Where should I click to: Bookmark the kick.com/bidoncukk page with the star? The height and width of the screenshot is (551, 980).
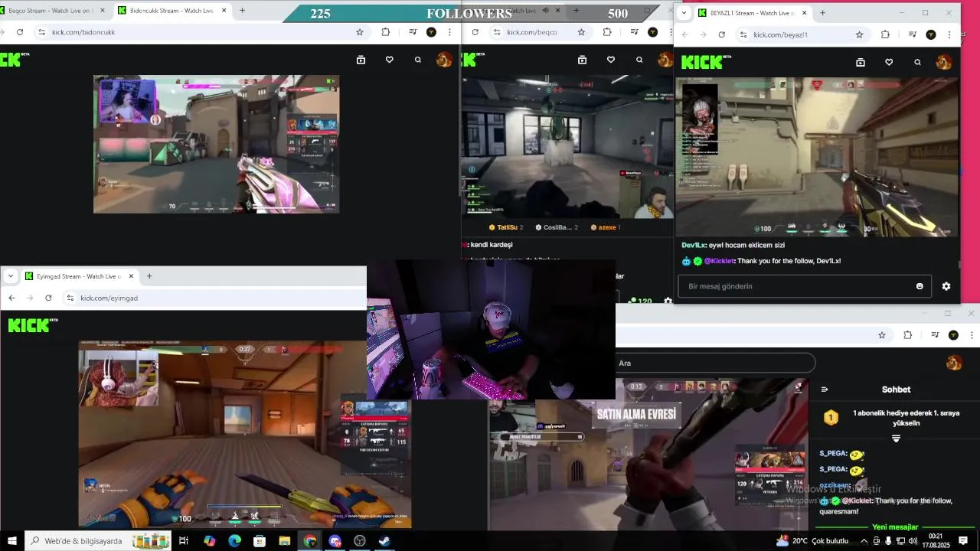[360, 32]
